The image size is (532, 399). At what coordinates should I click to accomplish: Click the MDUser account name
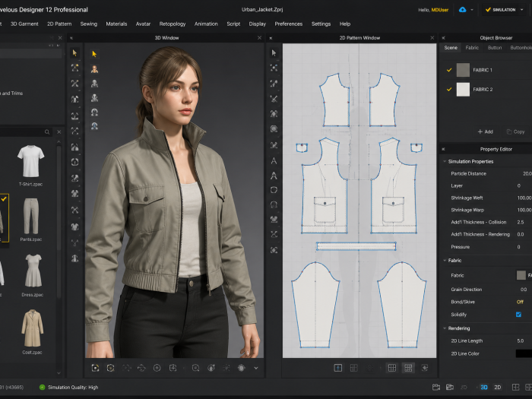pos(440,10)
